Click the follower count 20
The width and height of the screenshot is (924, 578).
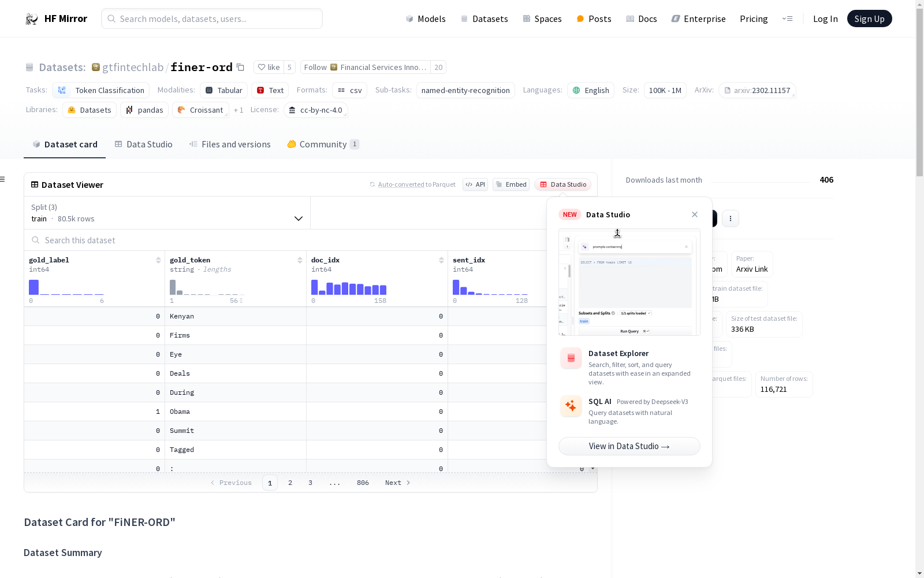(x=438, y=68)
